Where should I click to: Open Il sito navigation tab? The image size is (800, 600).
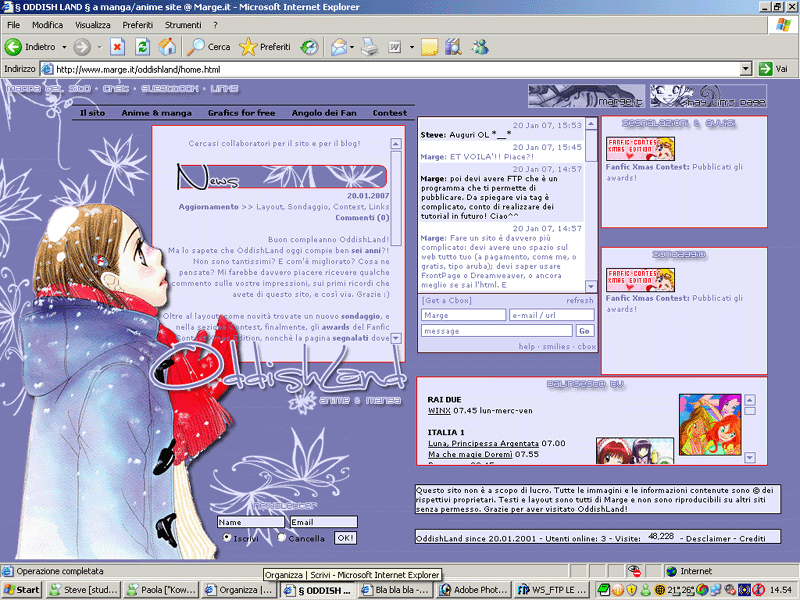(x=92, y=113)
